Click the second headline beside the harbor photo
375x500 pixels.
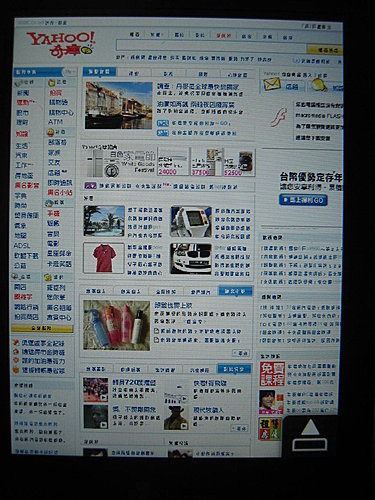196,105
